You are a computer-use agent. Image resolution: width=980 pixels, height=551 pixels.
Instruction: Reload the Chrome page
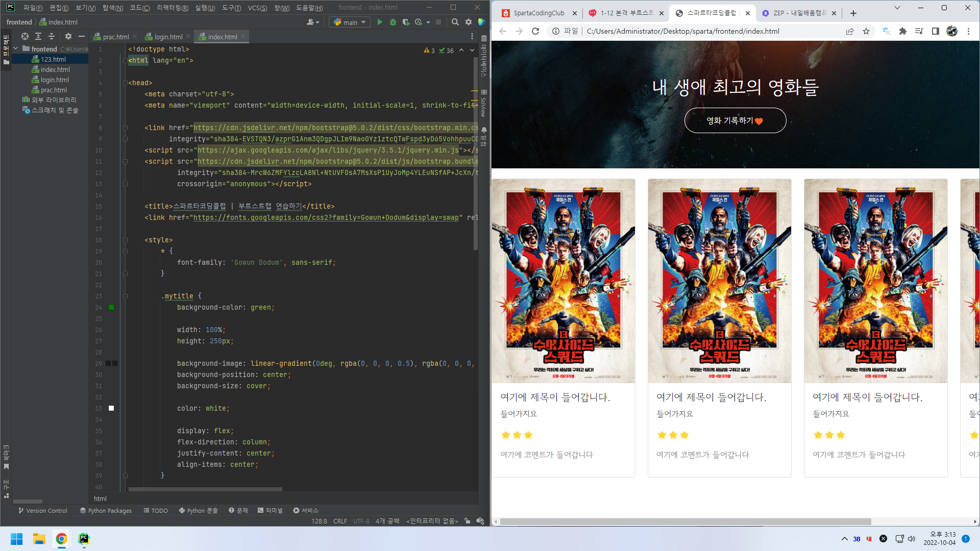coord(535,31)
